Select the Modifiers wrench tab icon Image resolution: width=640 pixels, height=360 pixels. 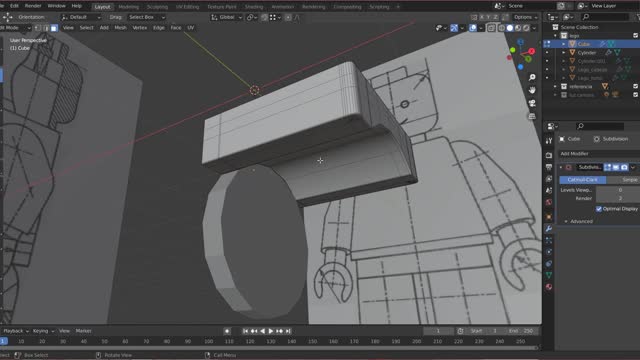(549, 229)
